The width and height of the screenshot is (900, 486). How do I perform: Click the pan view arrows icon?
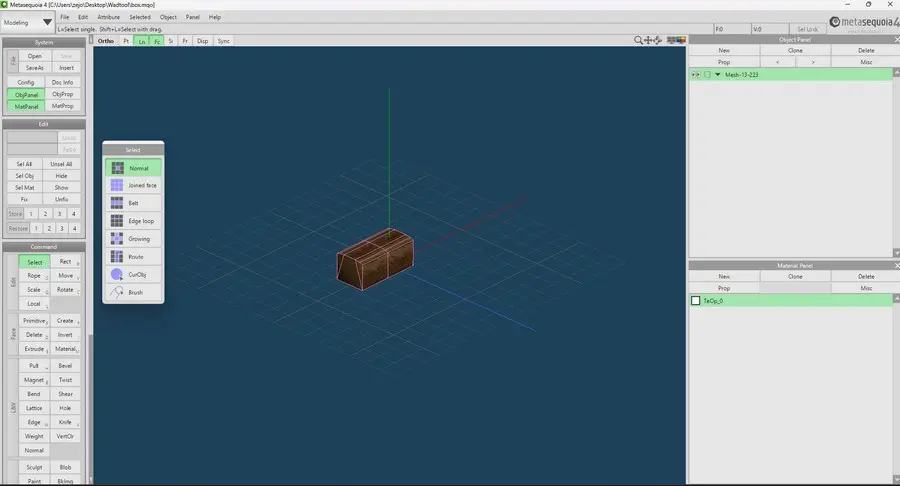(650, 41)
